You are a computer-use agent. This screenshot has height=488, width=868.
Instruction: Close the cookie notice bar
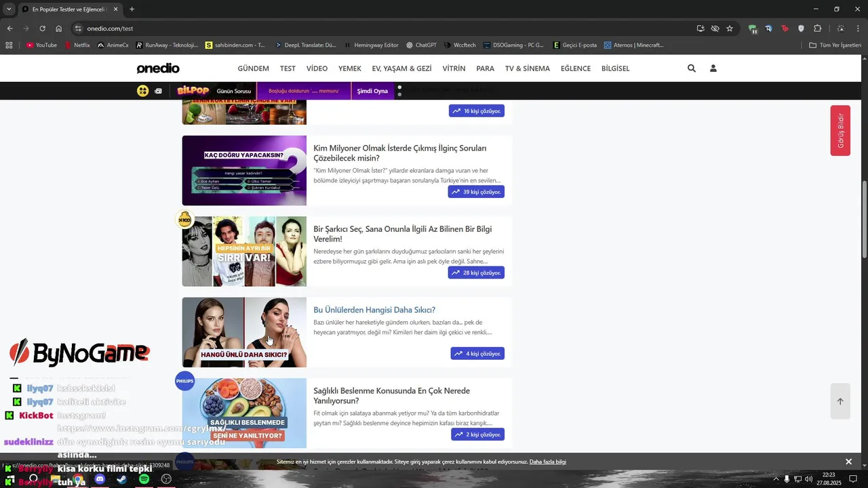coord(848,462)
